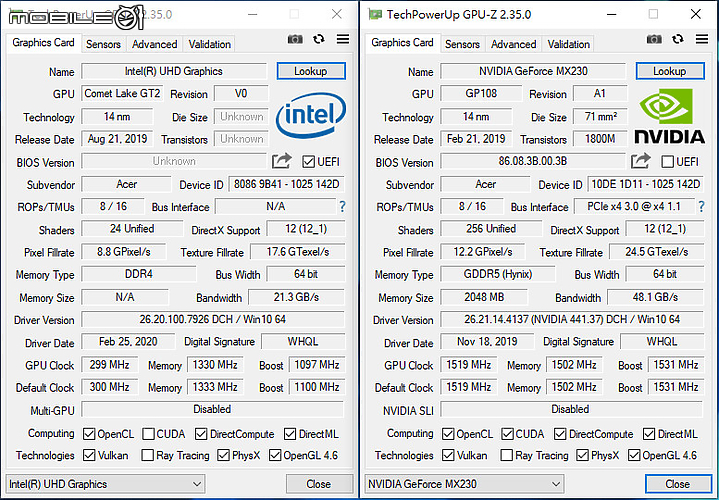Open hamburger menu in the NVIDIA GPU-Z window
Viewport: 719px width, 500px height.
point(702,39)
